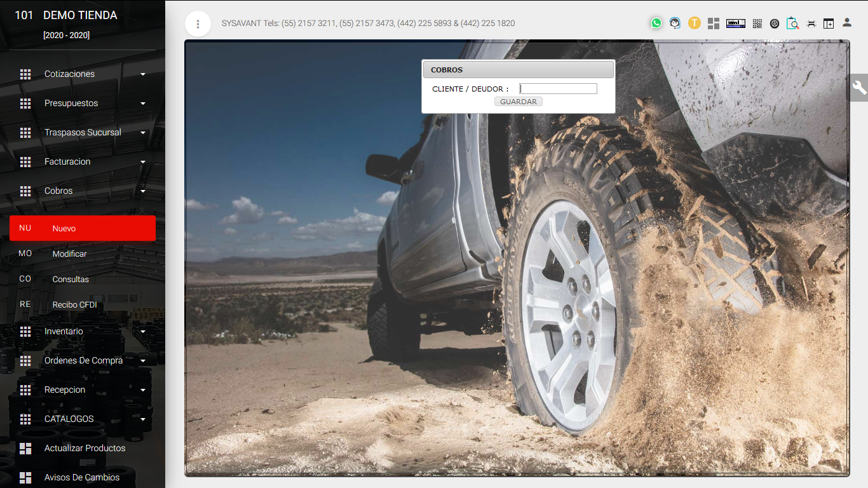The width and height of the screenshot is (868, 488).
Task: Focus the CLIENTE / DEUDOR input field
Action: [x=558, y=89]
